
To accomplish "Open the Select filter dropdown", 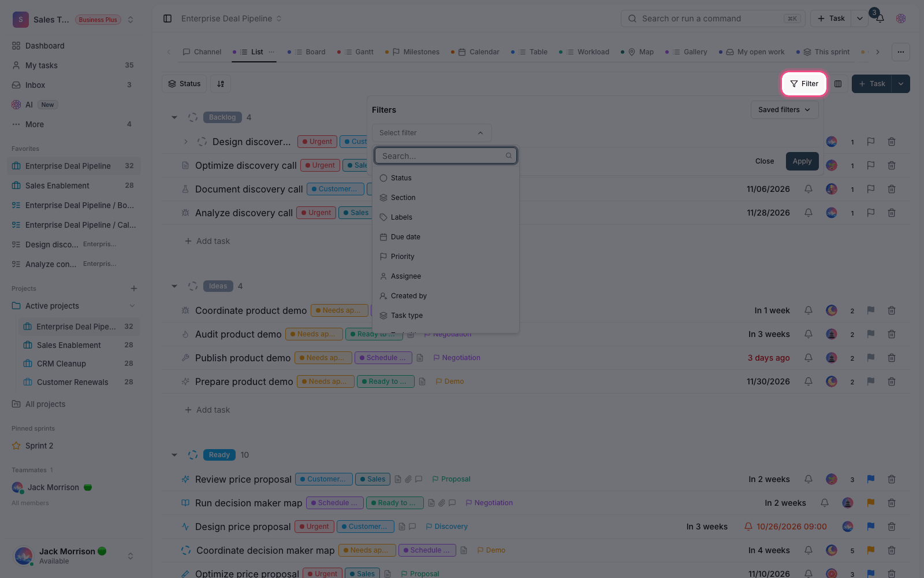I will 431,133.
